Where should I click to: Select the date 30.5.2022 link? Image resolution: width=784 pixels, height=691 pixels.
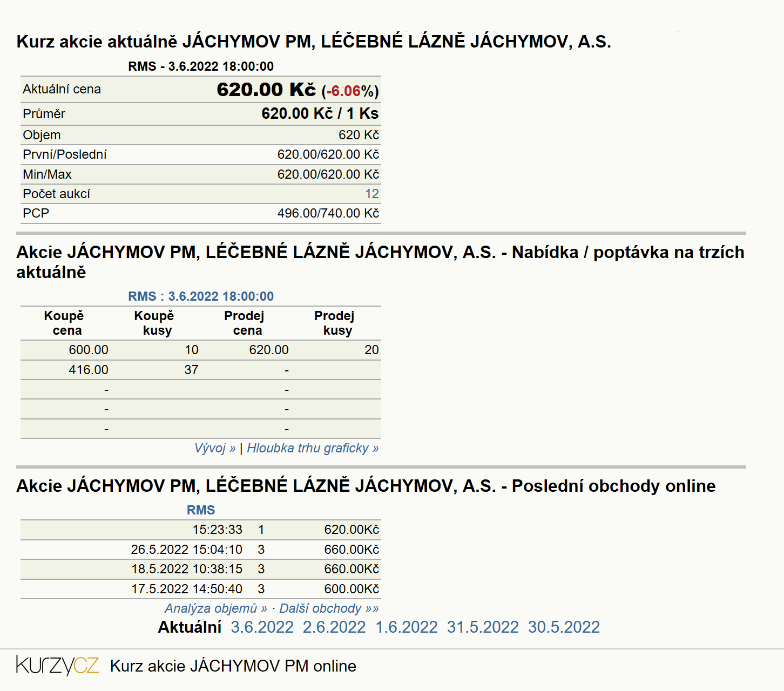click(x=564, y=627)
